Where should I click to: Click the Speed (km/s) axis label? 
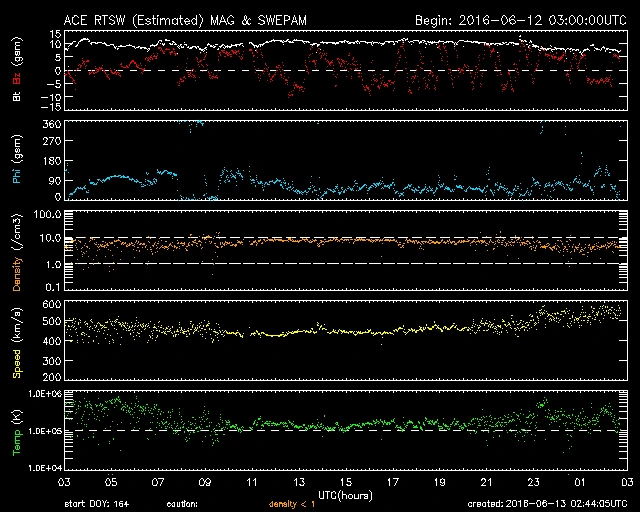[x=17, y=340]
